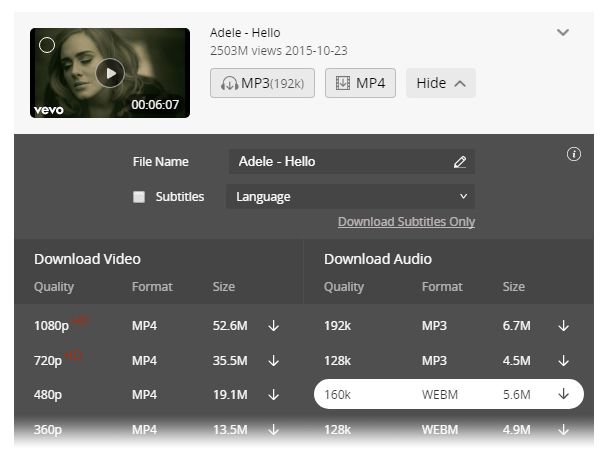Click the MP4 format in the 1080p row
The height and width of the screenshot is (456, 610).
tap(144, 326)
